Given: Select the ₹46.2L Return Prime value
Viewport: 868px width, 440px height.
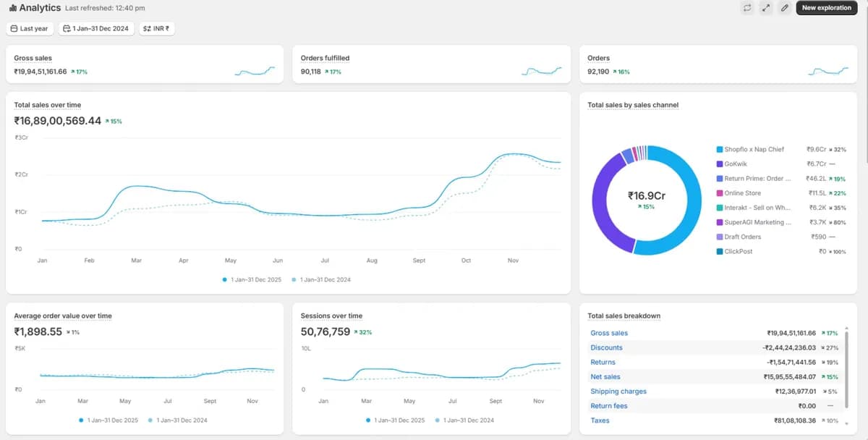Looking at the screenshot, I should coord(817,178).
